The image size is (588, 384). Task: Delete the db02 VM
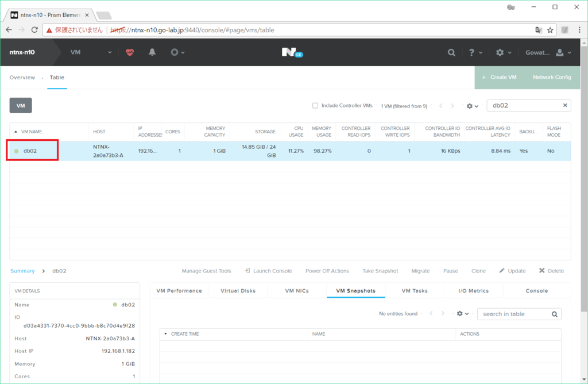pos(551,271)
